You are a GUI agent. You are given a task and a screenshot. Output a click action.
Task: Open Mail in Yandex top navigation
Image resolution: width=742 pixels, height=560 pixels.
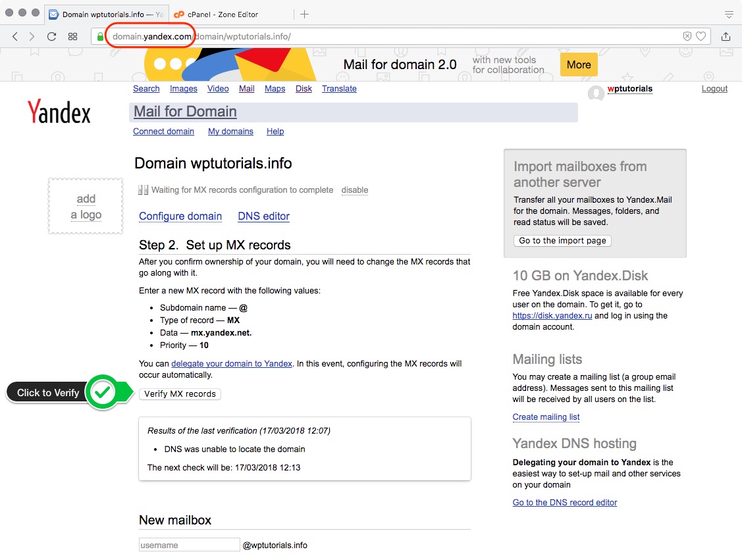(246, 88)
